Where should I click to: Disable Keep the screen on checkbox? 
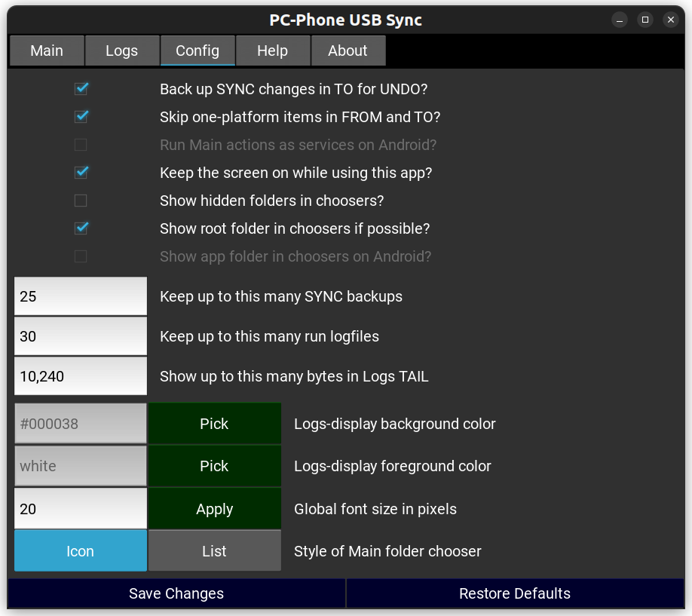(81, 173)
